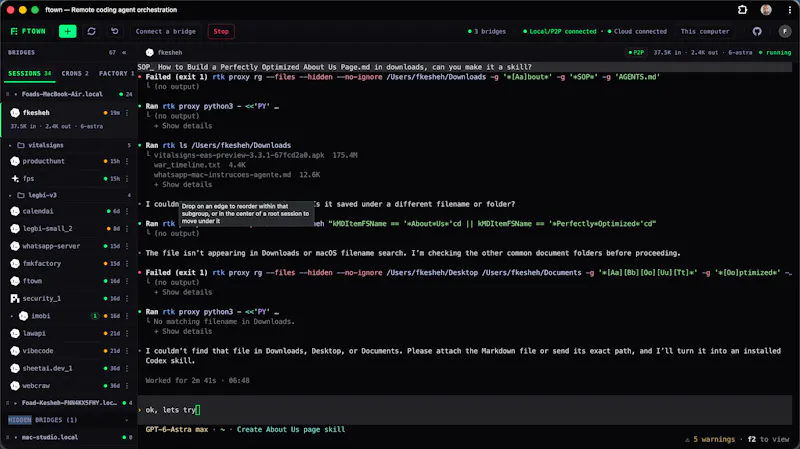Click the refresh sync icon in toolbar
The image size is (800, 449).
click(x=91, y=31)
